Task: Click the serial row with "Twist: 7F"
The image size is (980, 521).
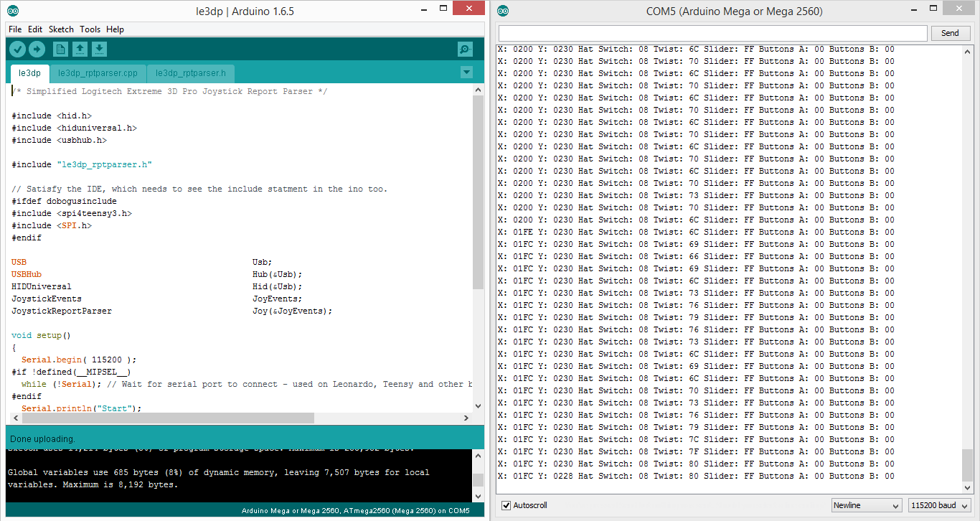Action: pyautogui.click(x=696, y=451)
